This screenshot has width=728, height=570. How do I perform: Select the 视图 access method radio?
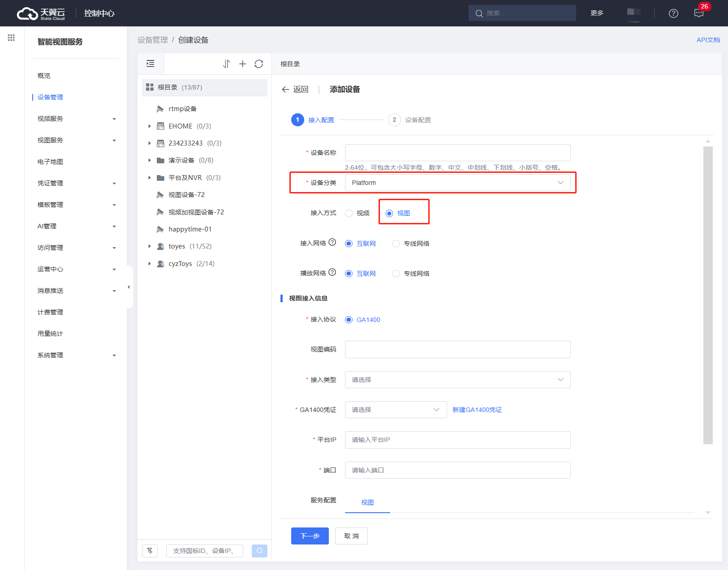tap(398, 213)
